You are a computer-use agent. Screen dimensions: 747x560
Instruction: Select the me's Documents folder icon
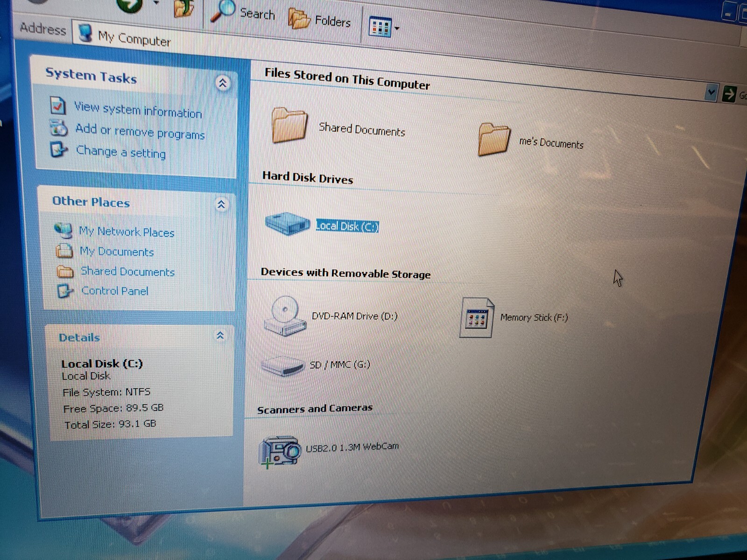click(x=493, y=139)
